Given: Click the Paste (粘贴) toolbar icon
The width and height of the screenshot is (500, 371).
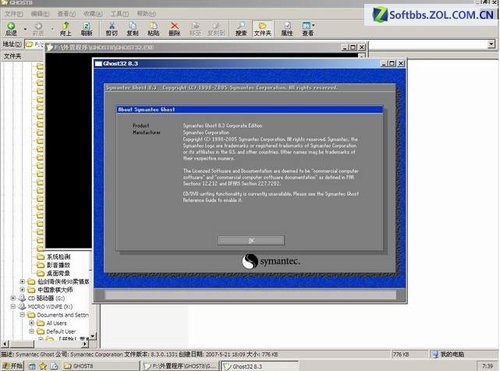Looking at the screenshot, I should coord(153,29).
